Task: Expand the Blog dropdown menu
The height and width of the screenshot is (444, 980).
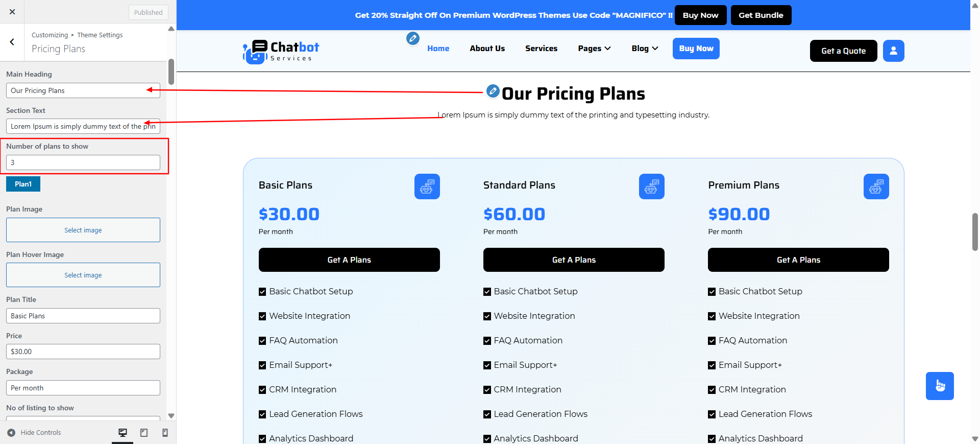Action: pos(645,49)
